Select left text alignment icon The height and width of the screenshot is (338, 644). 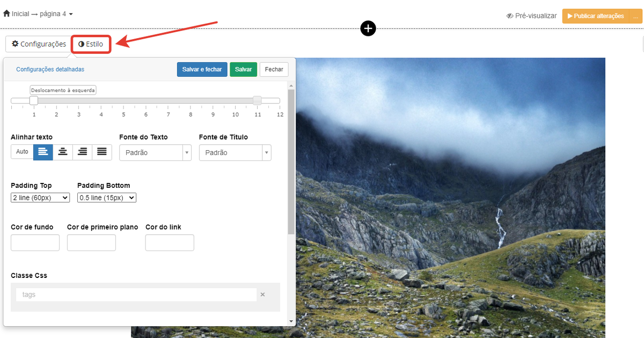pyautogui.click(x=43, y=152)
